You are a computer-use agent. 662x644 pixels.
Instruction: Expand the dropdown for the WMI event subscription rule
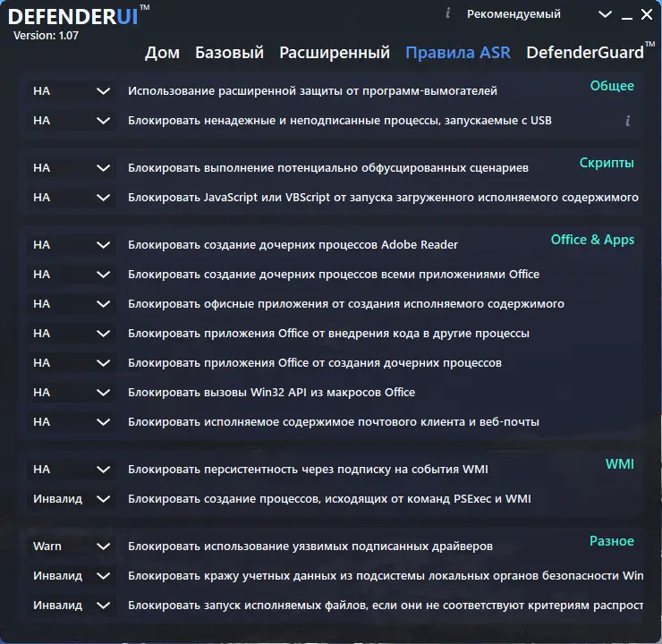[72, 470]
